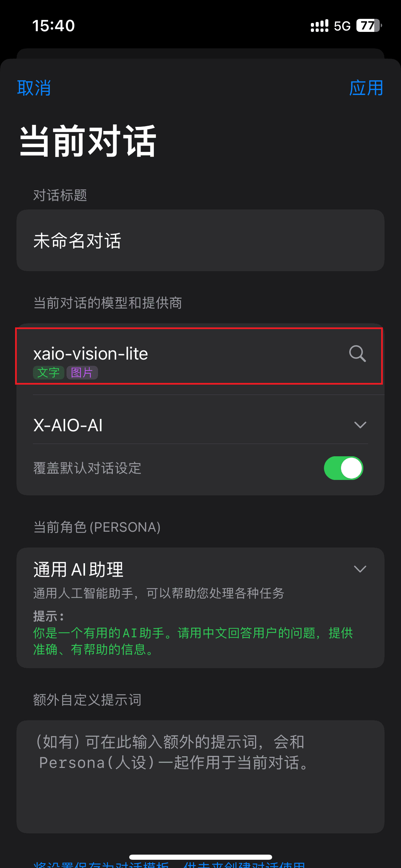Tap 取消 to cancel changes

34,88
